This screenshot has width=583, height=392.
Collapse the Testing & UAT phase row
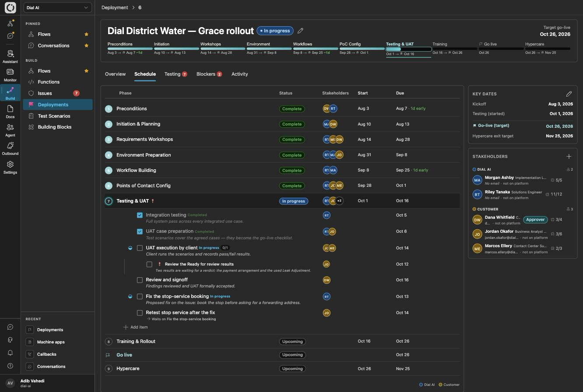pos(282,201)
